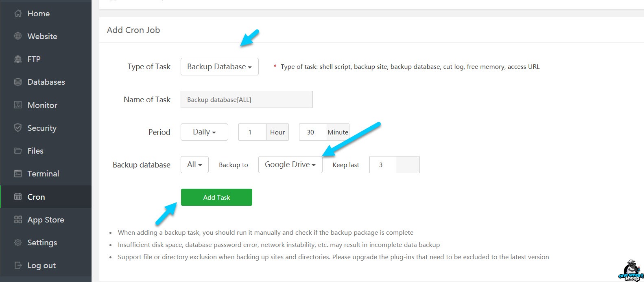This screenshot has width=644, height=282.
Task: Open the Daily period dropdown
Action: tap(204, 132)
